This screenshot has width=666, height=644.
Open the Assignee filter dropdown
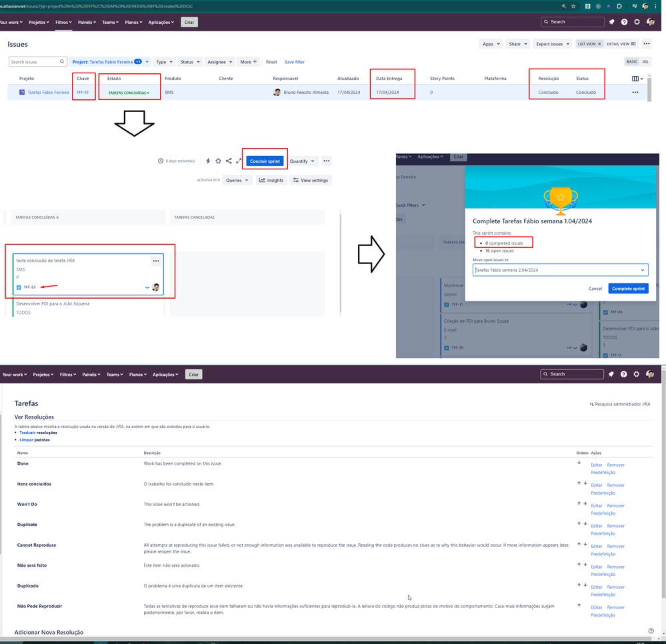point(219,61)
